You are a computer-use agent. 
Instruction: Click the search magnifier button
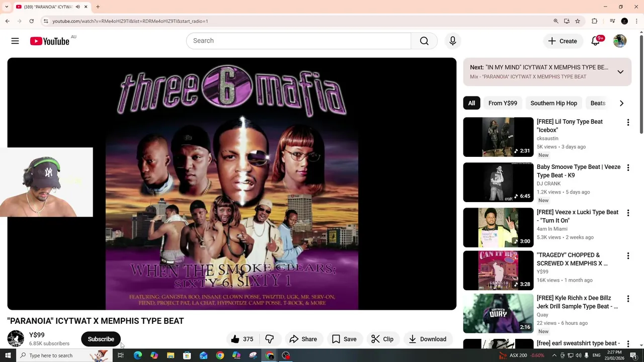tap(424, 41)
